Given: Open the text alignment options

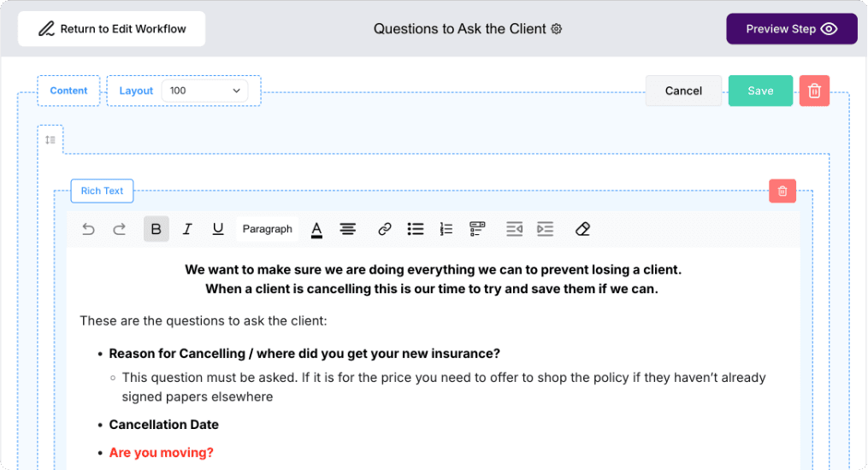Looking at the screenshot, I should (x=348, y=229).
